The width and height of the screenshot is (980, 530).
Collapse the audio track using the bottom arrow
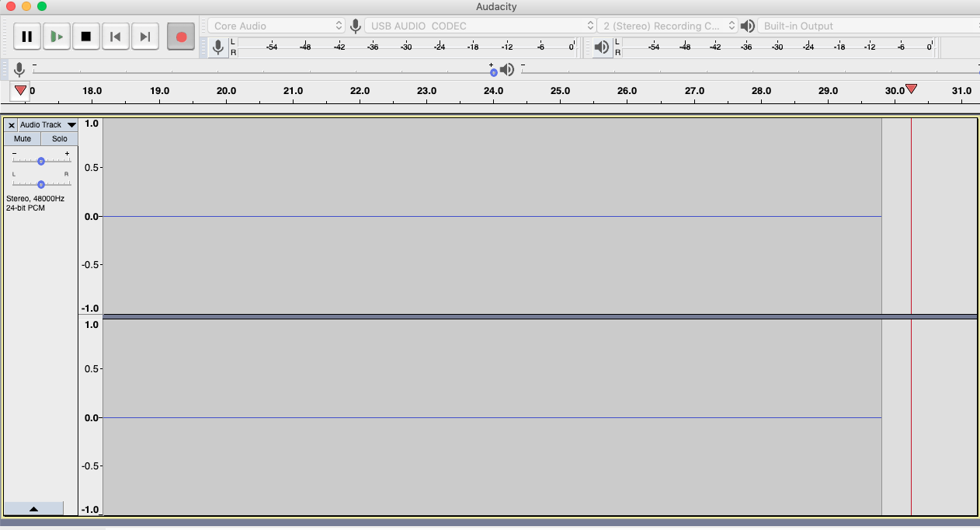pos(34,507)
